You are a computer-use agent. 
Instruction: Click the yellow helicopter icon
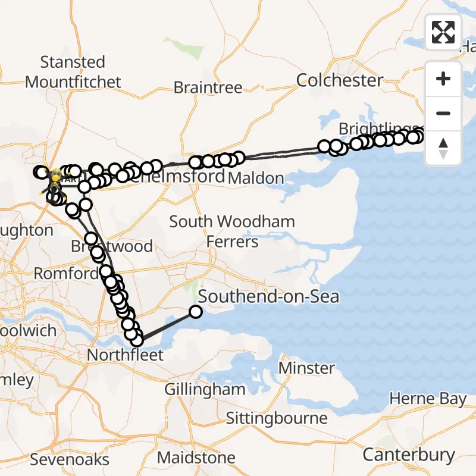55,176
